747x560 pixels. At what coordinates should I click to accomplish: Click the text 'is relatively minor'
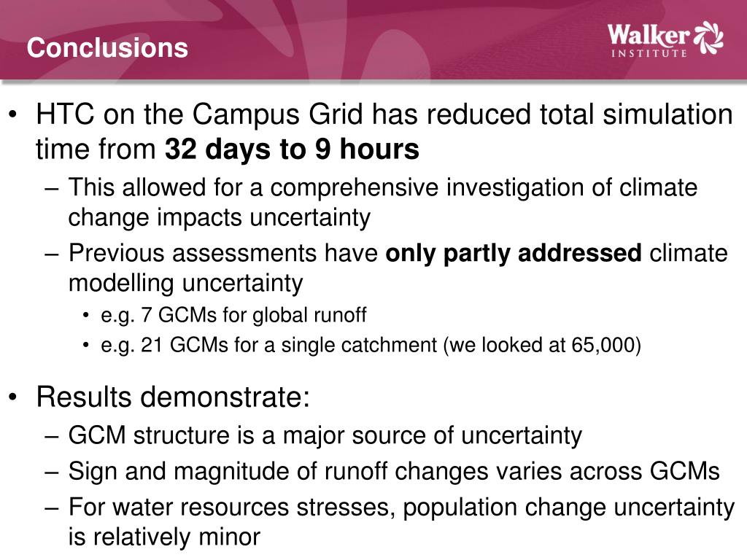click(x=164, y=537)
